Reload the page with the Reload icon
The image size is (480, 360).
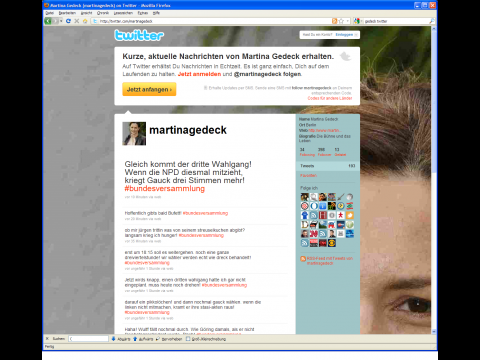pos(68,21)
